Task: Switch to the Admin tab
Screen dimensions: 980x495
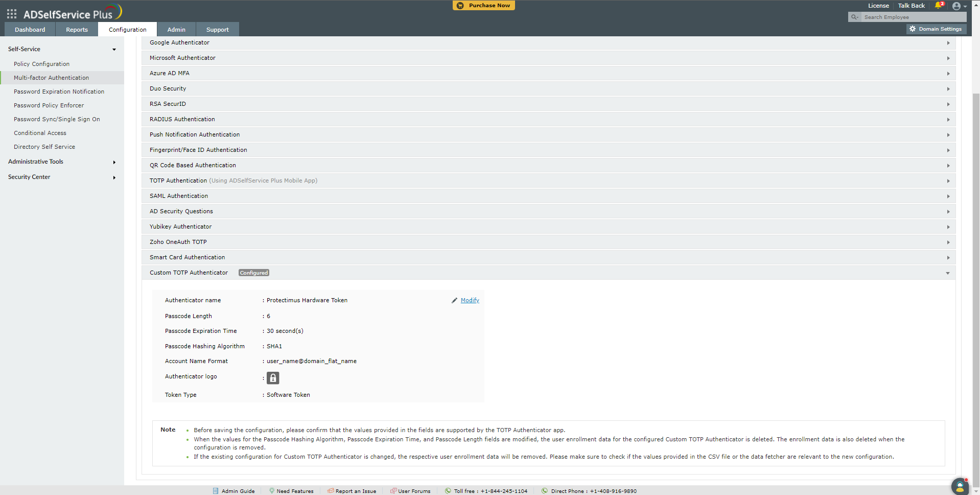Action: tap(176, 30)
